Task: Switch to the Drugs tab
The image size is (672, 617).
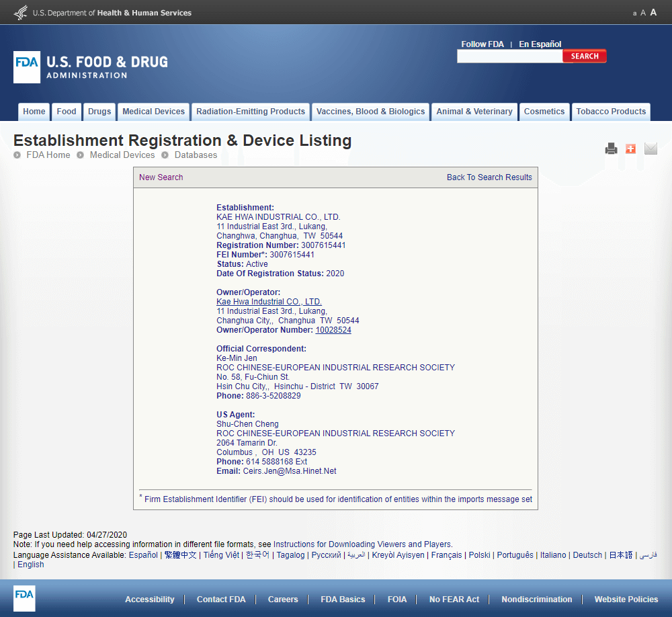Action: click(x=99, y=112)
